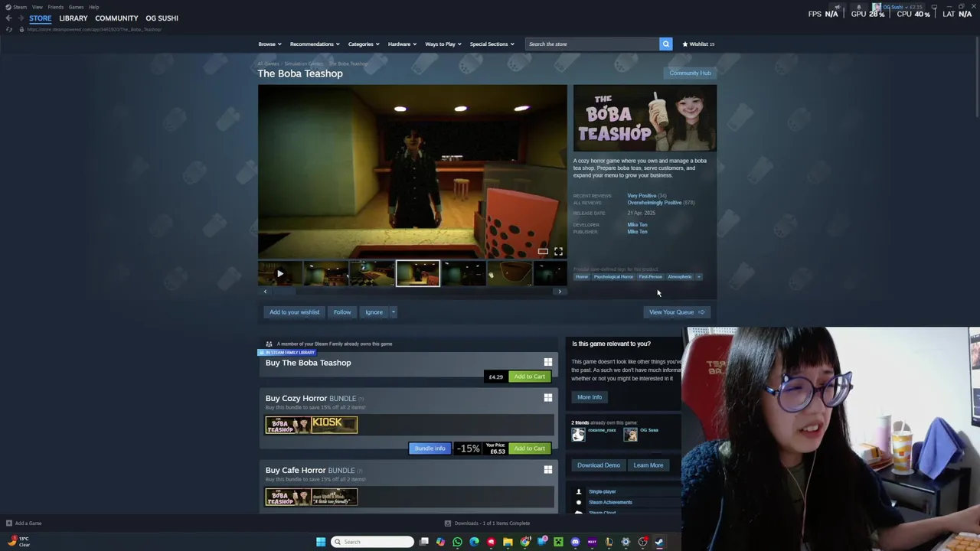Open the Wishlist link
Screen dimensions: 980x551
pyautogui.click(x=698, y=44)
